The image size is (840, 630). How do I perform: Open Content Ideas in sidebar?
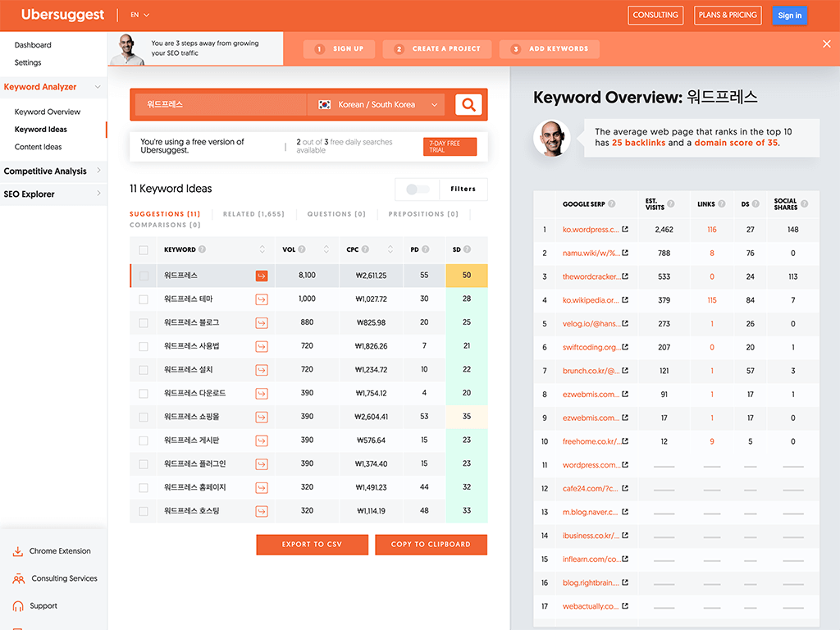38,147
